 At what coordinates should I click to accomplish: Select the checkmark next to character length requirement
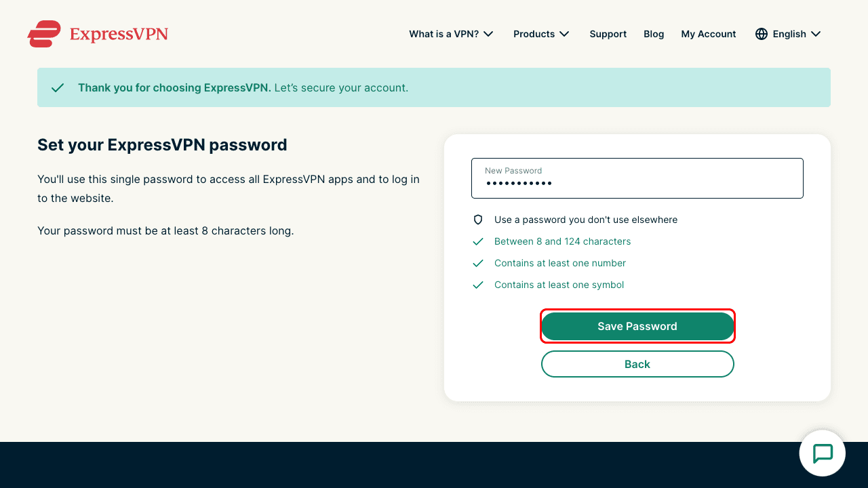point(478,241)
